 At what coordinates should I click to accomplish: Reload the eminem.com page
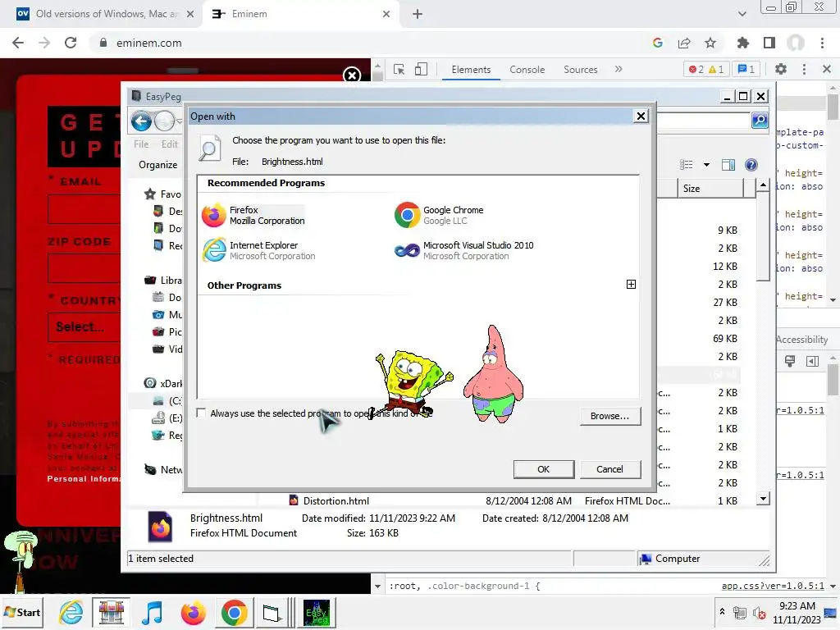pos(71,43)
